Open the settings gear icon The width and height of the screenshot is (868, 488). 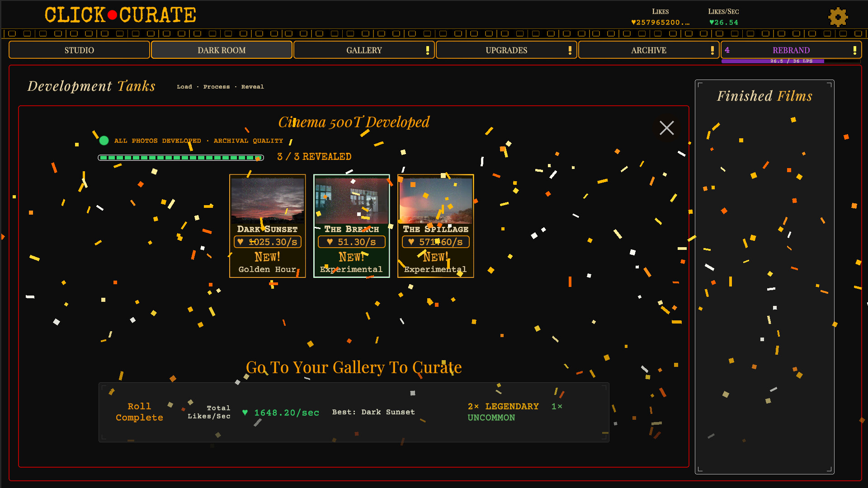838,17
